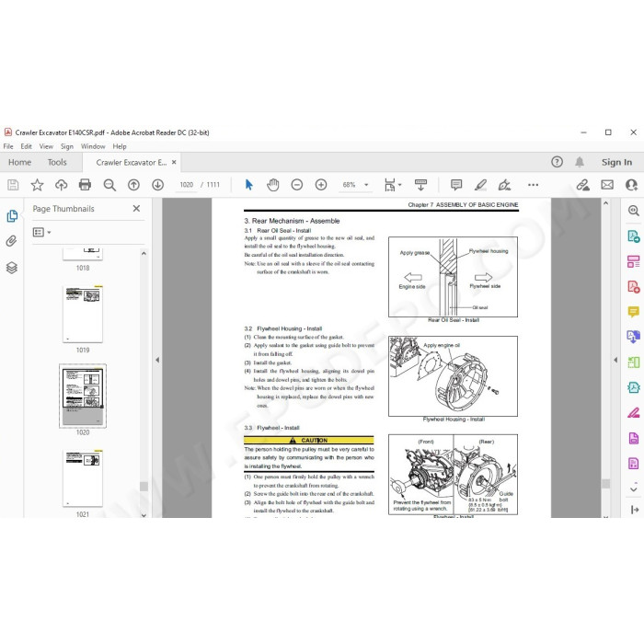Select page 1020 thumbnail
This screenshot has height=644, width=644.
tap(83, 396)
